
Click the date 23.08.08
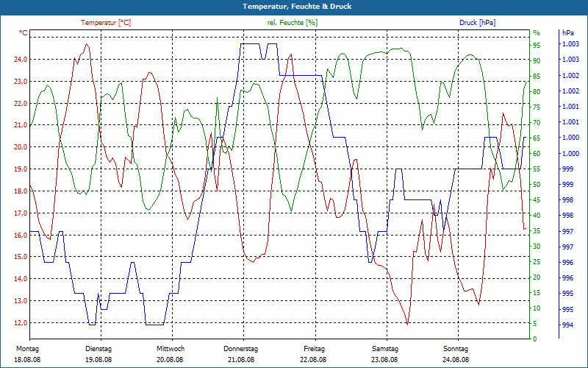[x=384, y=360]
